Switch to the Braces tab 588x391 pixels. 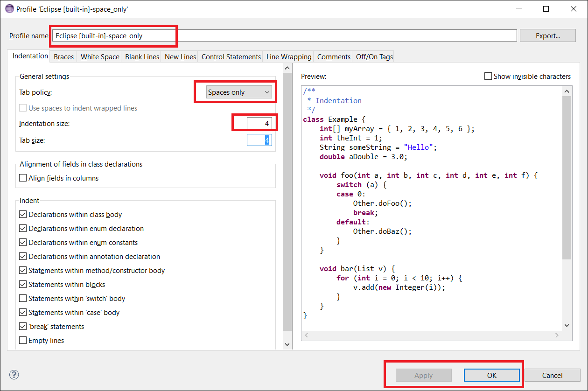click(63, 56)
